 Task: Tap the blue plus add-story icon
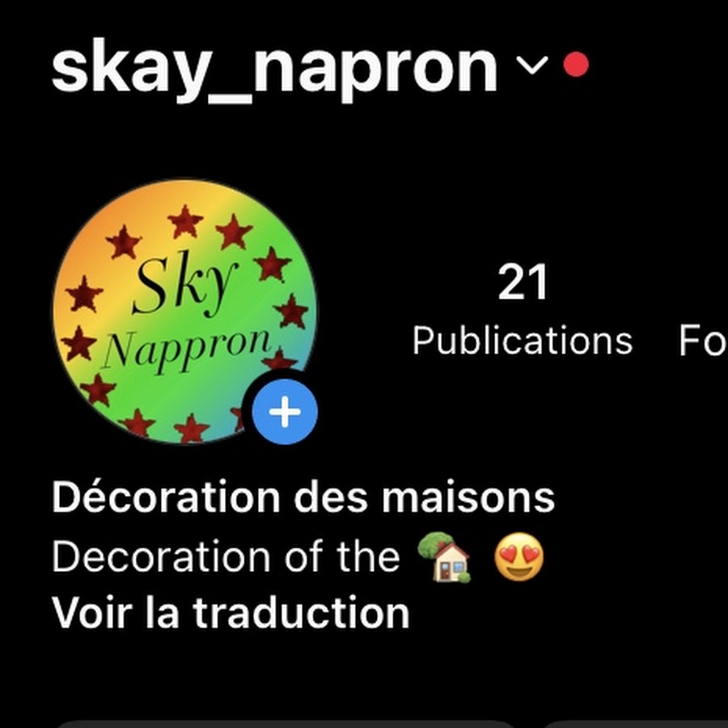(285, 412)
